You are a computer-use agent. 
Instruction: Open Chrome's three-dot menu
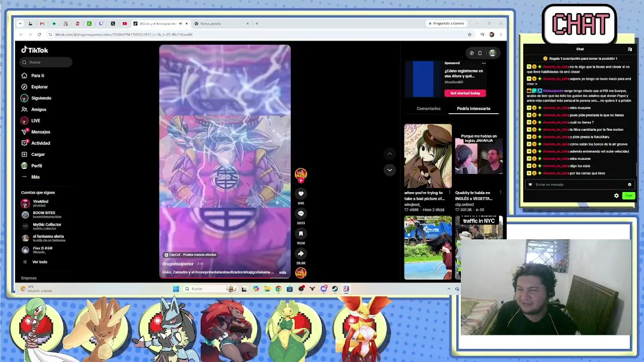(x=501, y=34)
